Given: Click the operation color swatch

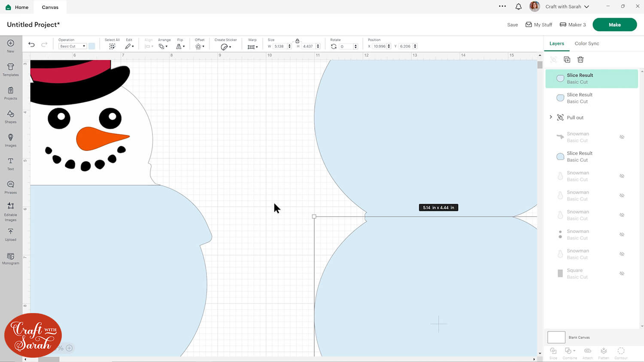Looking at the screenshot, I should tap(92, 46).
